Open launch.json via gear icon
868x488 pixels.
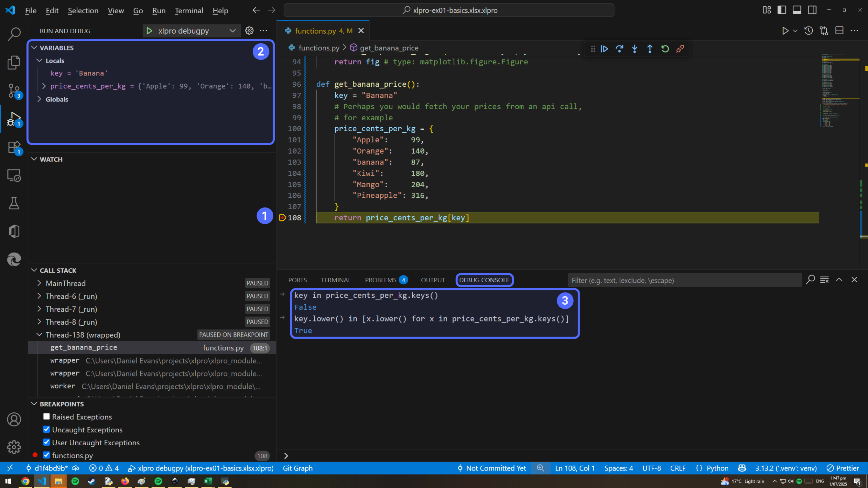click(249, 31)
